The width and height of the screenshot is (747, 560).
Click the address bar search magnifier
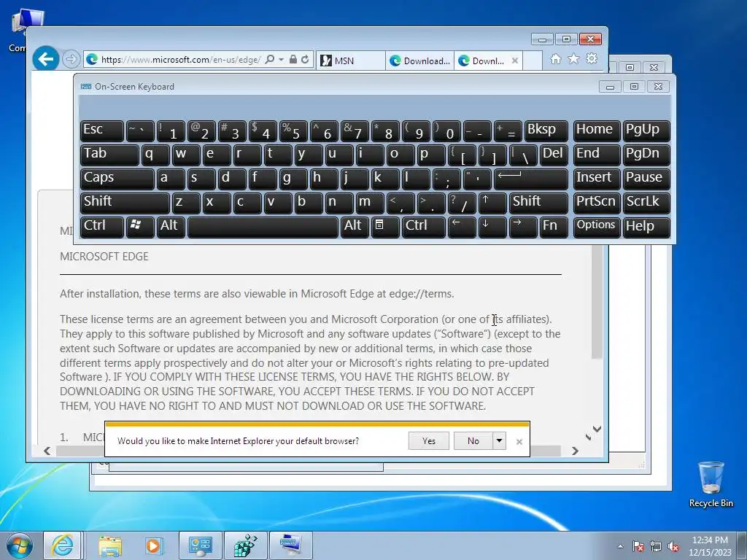tap(270, 60)
